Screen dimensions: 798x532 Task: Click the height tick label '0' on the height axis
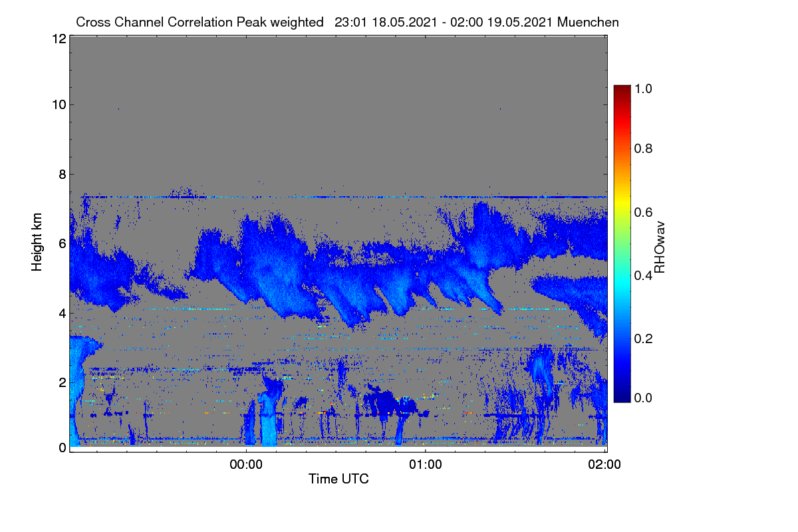click(62, 448)
